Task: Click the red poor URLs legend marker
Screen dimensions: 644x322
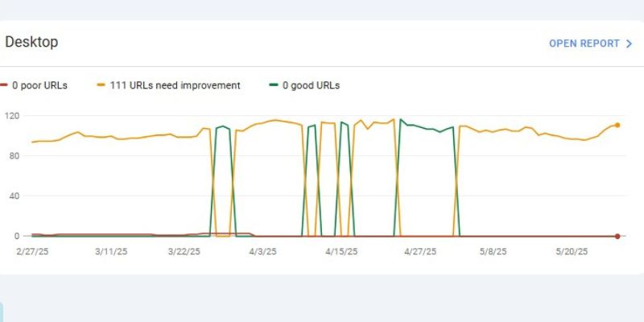Action: [3, 85]
